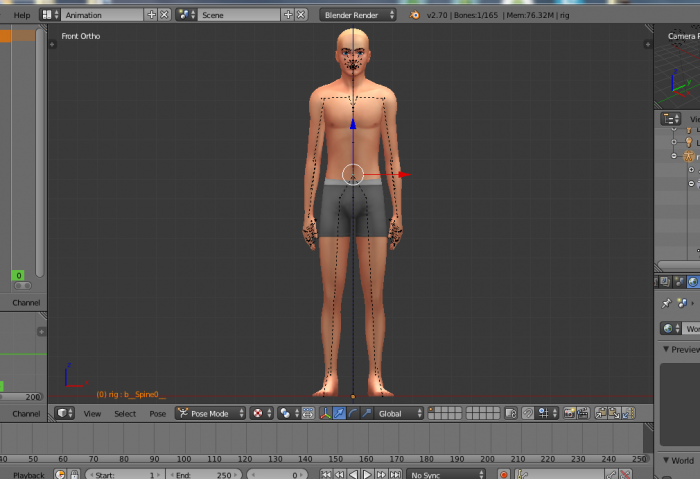Click the Blender logo icon in header

(x=415, y=15)
